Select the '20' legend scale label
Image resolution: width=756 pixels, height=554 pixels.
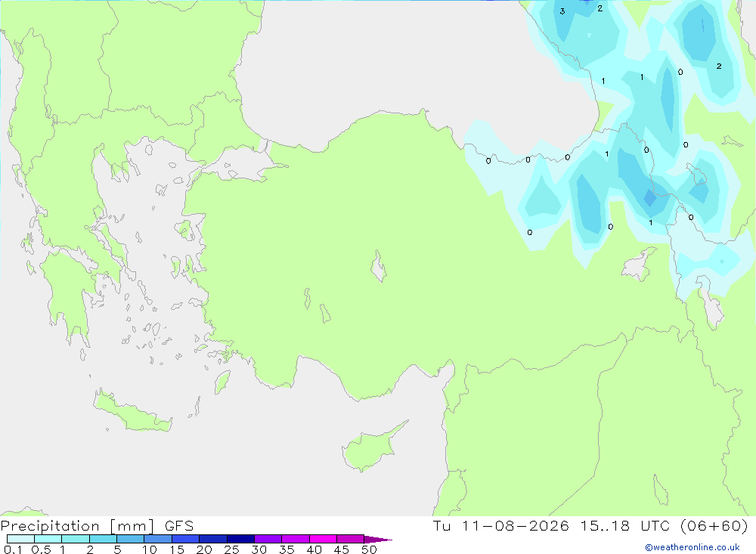pyautogui.click(x=204, y=549)
